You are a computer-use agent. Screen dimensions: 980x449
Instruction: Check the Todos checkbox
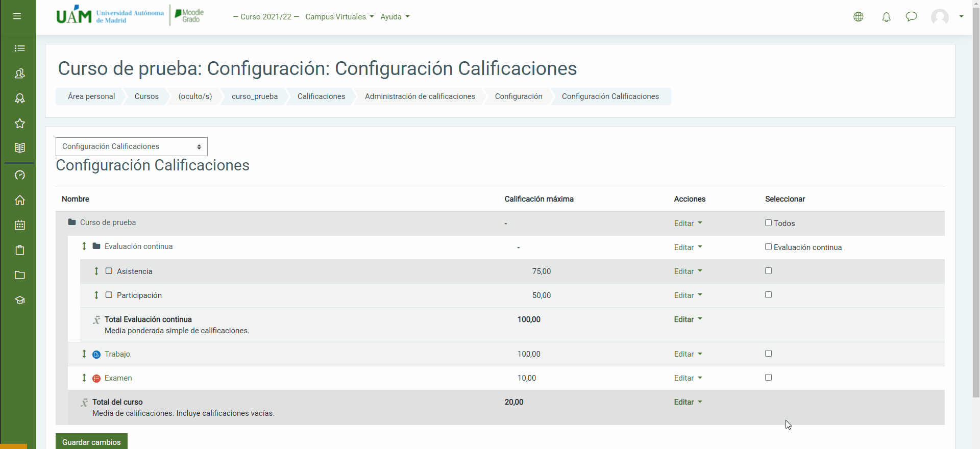(x=768, y=223)
